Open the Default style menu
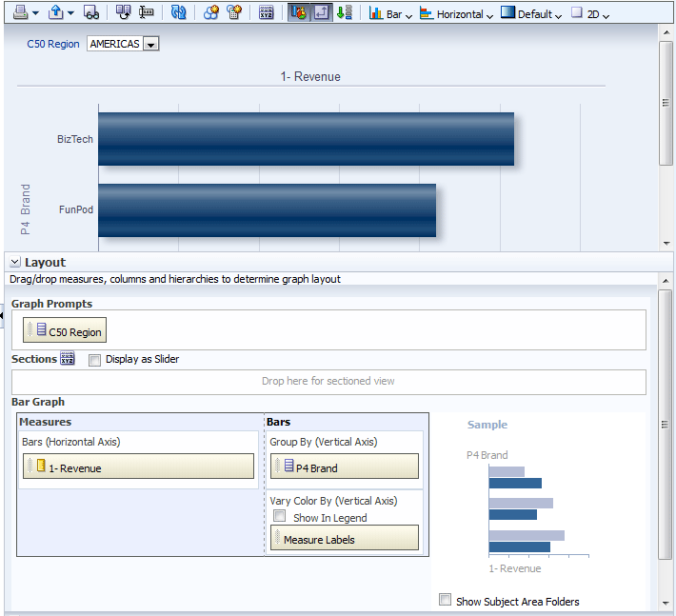Screen dimensions: 676x616 (x=531, y=14)
